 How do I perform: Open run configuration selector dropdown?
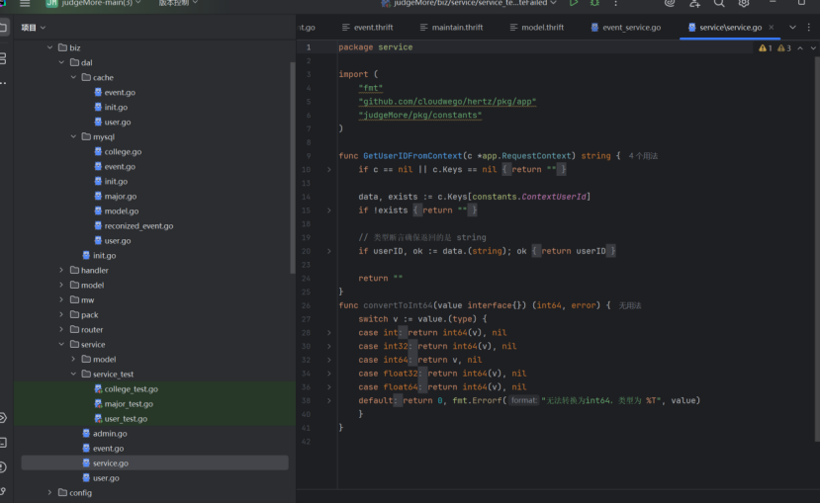(470, 3)
